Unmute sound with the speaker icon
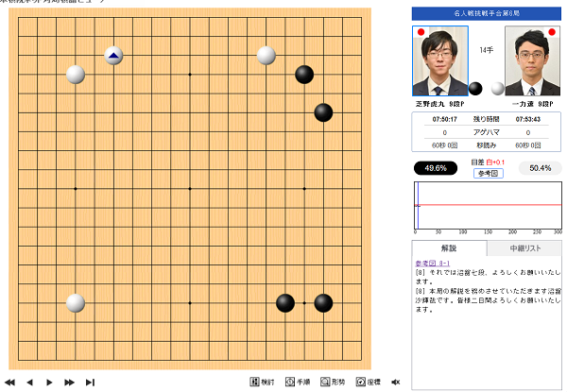Viewport: 567px width, 392px height. pos(396,382)
